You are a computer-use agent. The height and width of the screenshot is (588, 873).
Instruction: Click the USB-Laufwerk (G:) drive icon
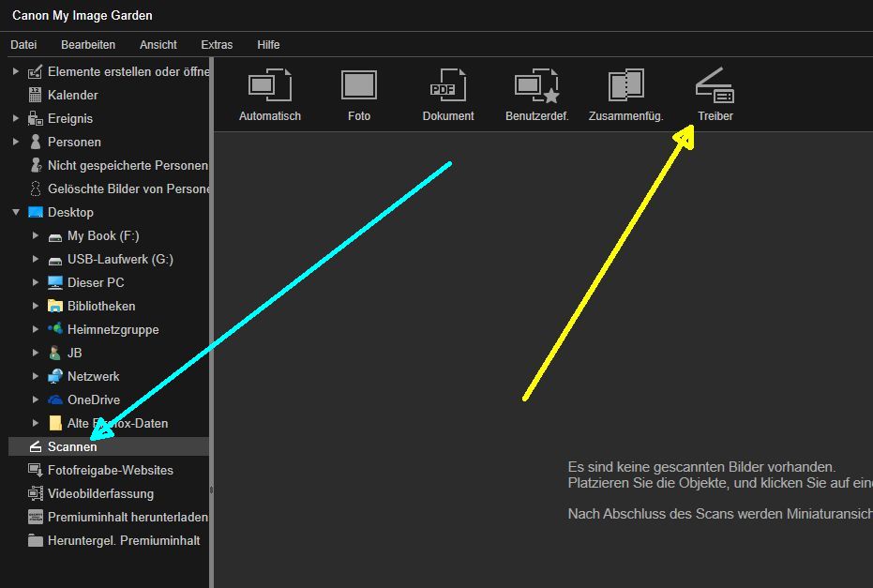55,260
